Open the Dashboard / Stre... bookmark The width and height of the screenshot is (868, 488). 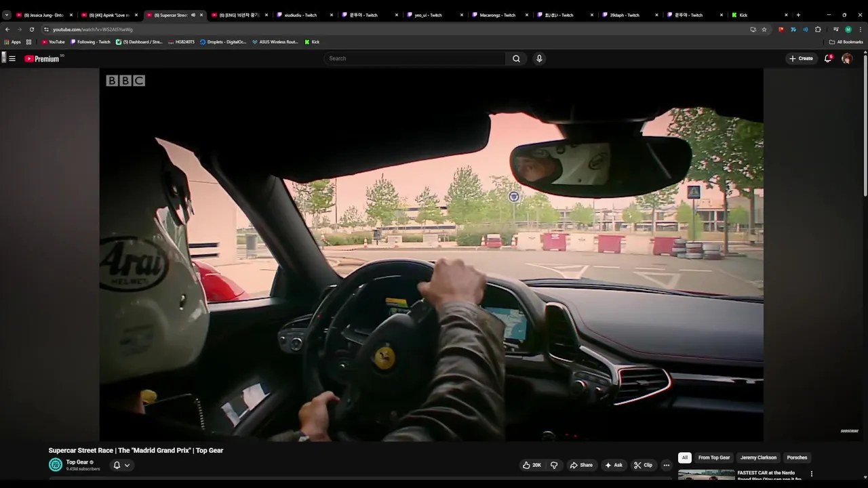[x=139, y=42]
